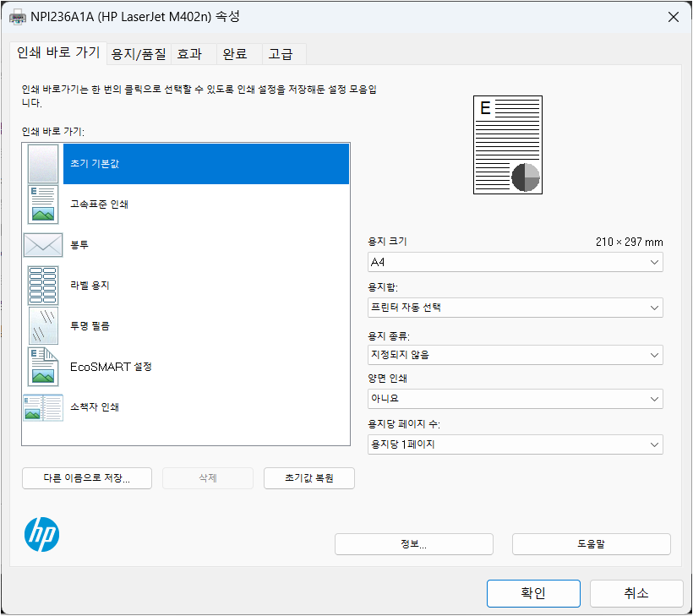693x616 pixels.
Task: Open 도움말 help button
Action: 592,544
